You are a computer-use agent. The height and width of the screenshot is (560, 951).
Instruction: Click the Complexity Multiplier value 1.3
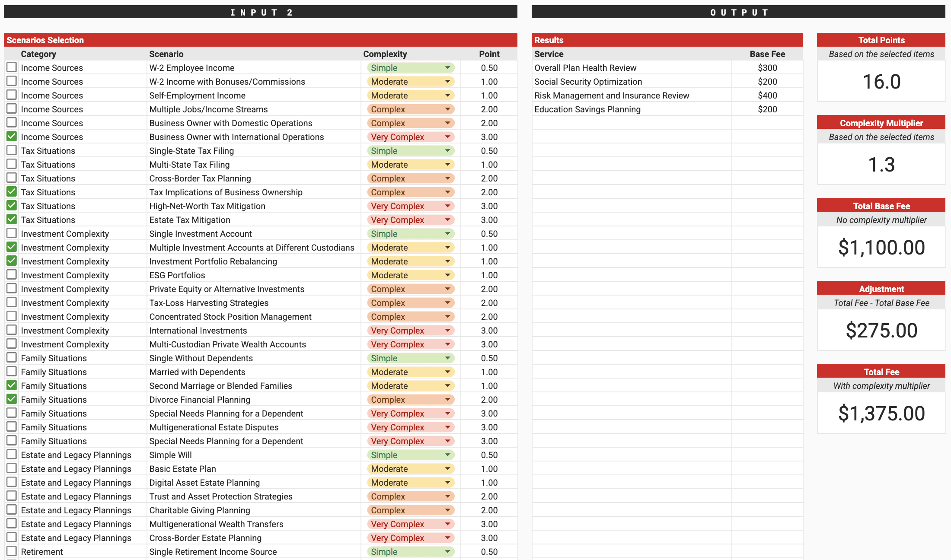[881, 165]
